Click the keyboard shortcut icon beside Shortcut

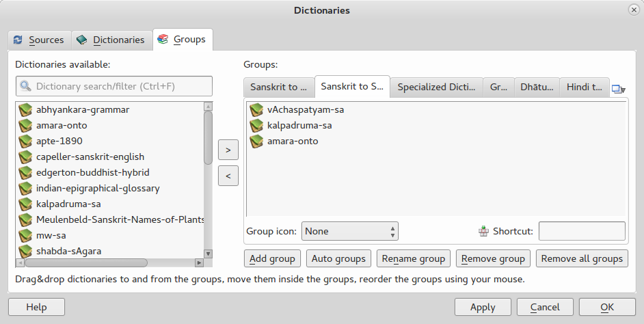(484, 231)
